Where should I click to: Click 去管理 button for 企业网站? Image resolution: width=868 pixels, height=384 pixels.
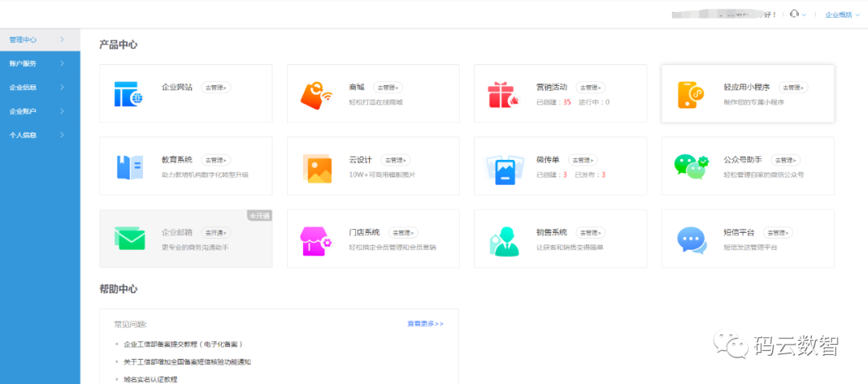click(216, 88)
